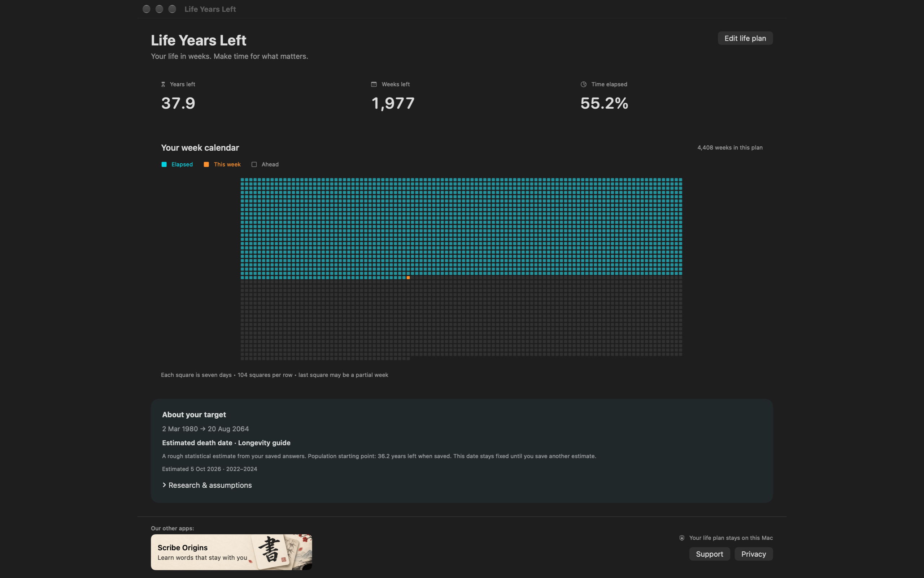Click the calendar icon beside Weeks left
The image size is (924, 578).
(x=374, y=85)
